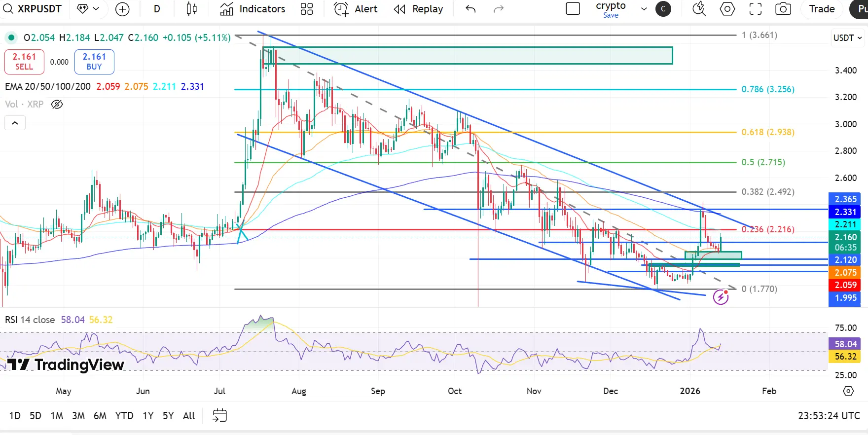
Task: Open quick search lightning magnifier
Action: pos(699,9)
